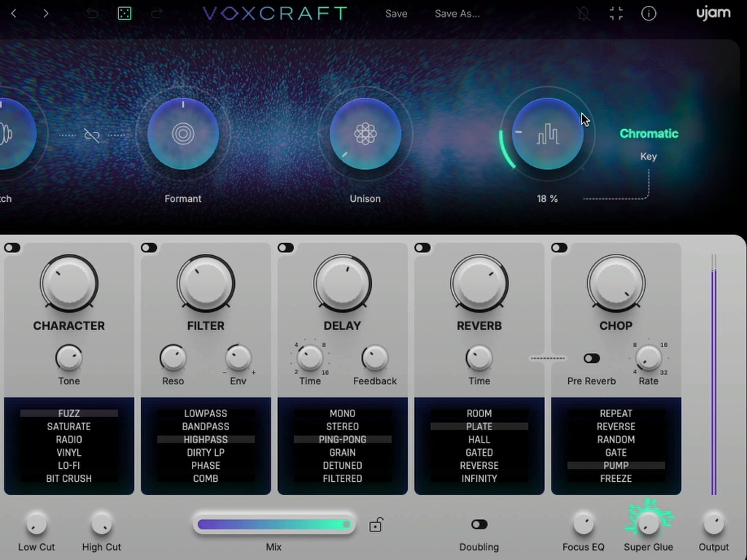Click the large Chop amount knob
The image size is (747, 560).
pos(616,284)
